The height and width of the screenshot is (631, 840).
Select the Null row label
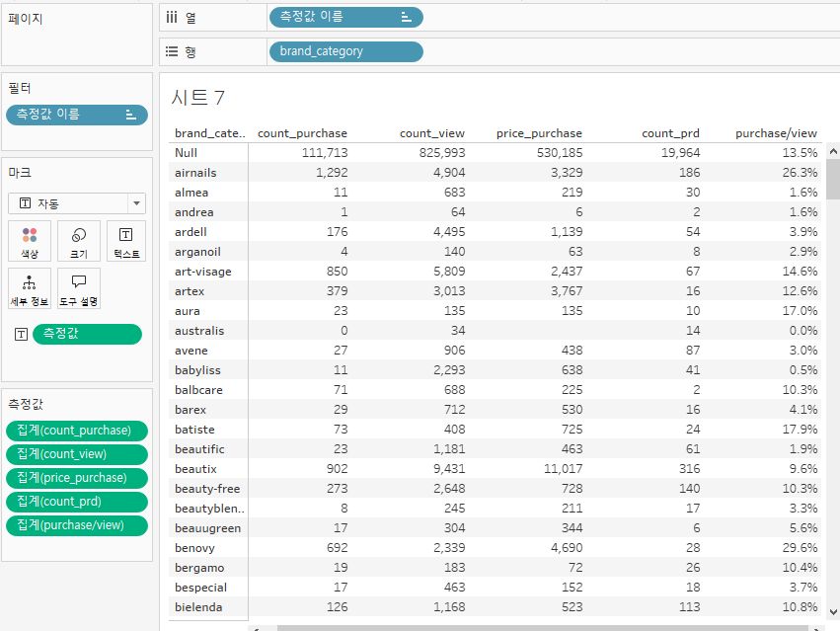(186, 153)
